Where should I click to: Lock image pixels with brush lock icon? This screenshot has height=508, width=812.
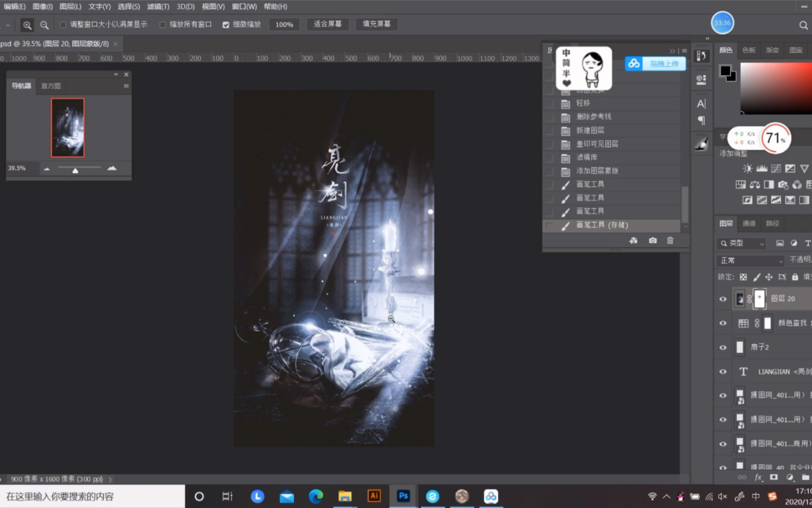point(756,277)
